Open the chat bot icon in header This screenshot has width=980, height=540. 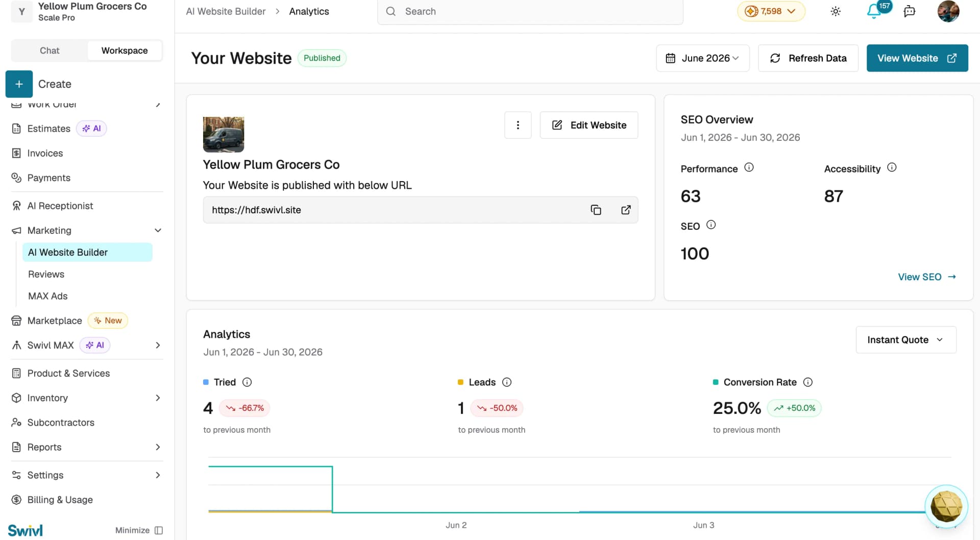[910, 11]
